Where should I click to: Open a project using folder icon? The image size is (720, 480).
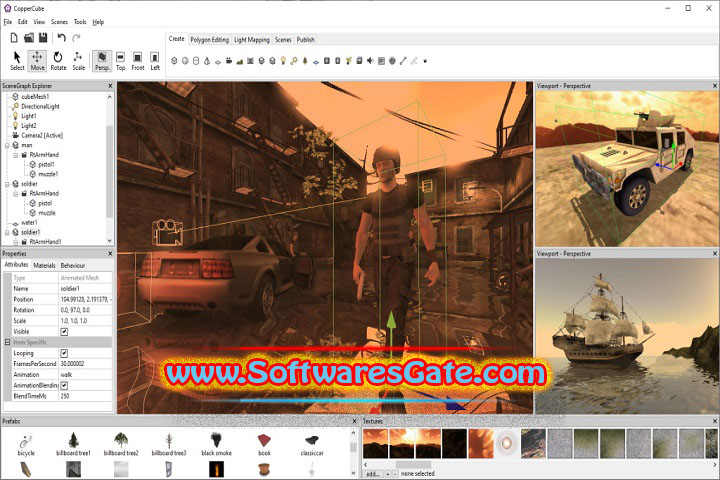(28, 38)
